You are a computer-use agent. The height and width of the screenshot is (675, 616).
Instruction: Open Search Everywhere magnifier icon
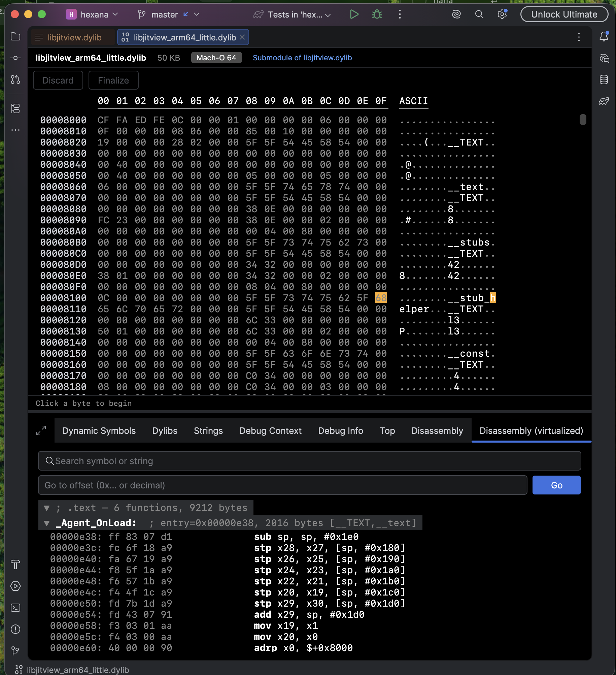click(479, 14)
